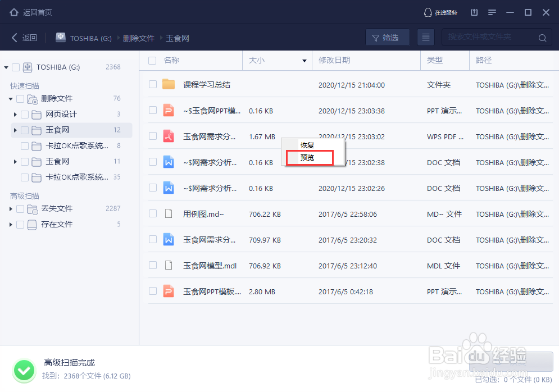Expand the 网页设计 tree node
The width and height of the screenshot is (559, 392).
15,115
